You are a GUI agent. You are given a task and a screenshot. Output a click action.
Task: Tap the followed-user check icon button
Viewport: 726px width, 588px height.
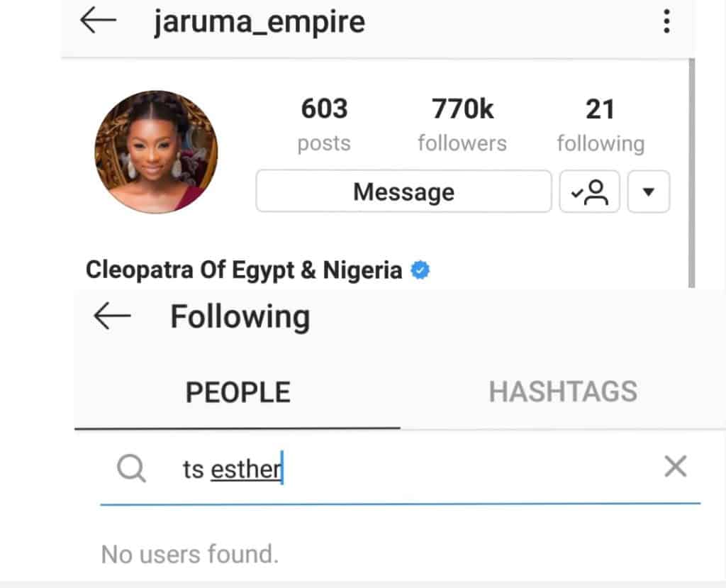click(x=589, y=192)
